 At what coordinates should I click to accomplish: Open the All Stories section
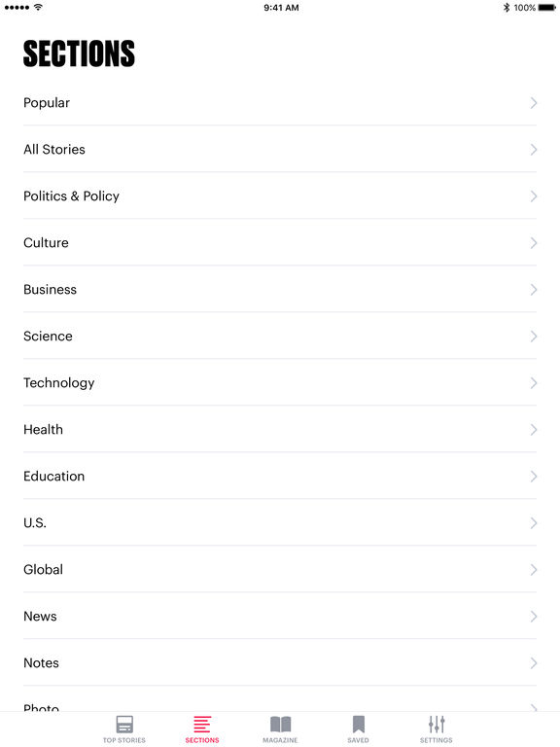pyautogui.click(x=280, y=150)
